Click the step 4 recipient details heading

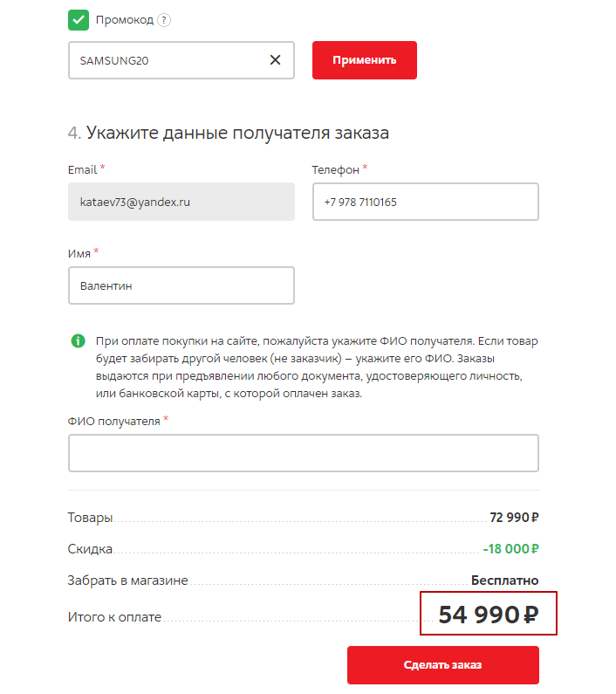pos(228,133)
